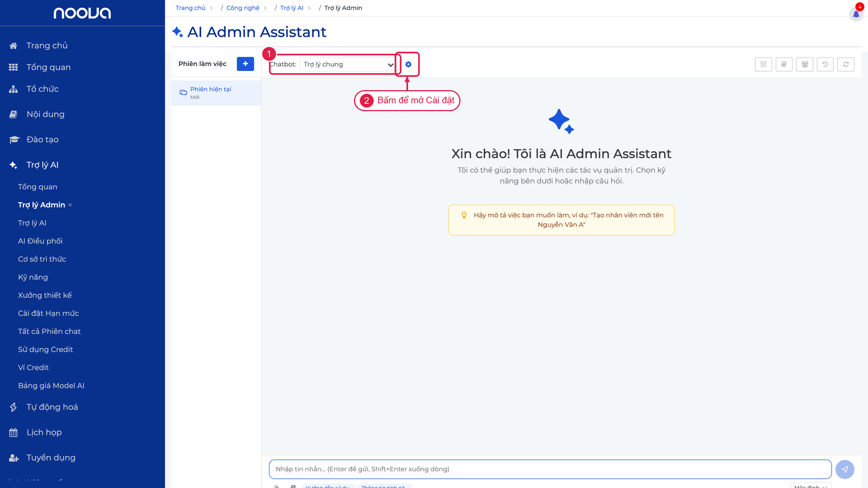868x488 pixels.
Task: Create new session with plus button
Action: click(x=245, y=64)
